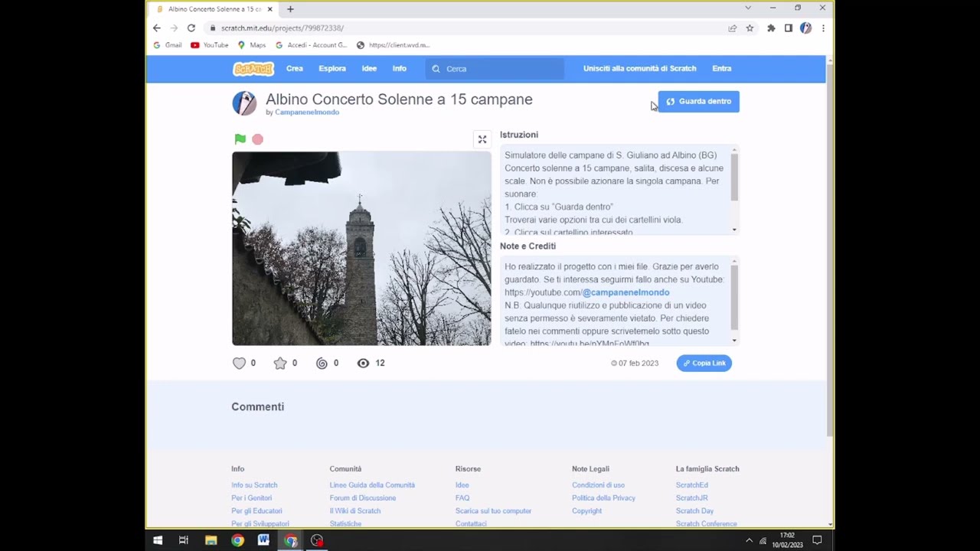Click the green flag to start project

(x=240, y=139)
